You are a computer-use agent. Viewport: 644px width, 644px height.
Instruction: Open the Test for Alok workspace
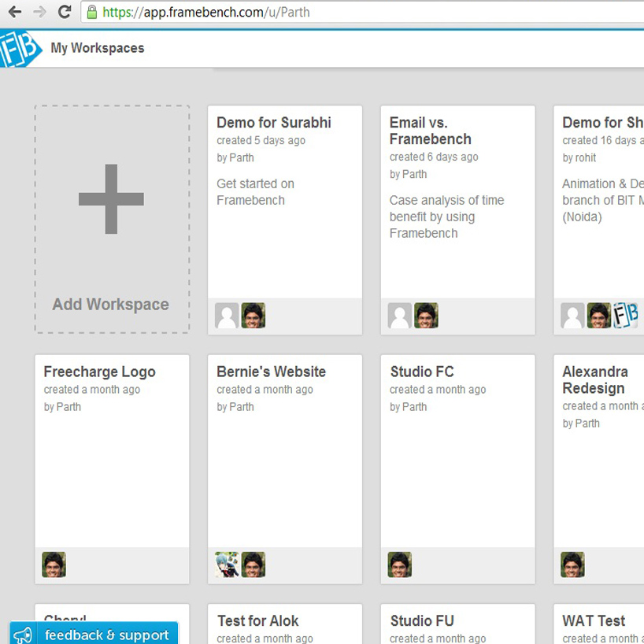coord(257,621)
